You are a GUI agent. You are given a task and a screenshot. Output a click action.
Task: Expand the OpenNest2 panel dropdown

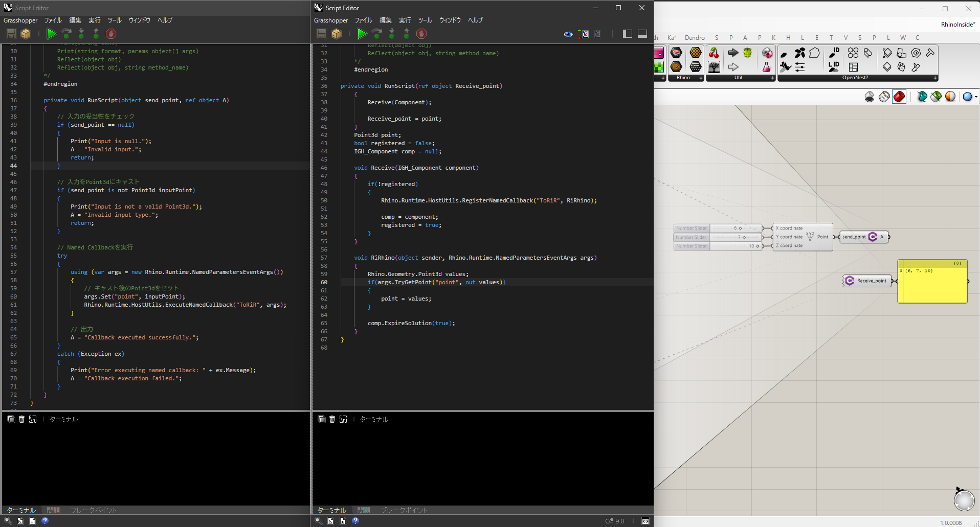[x=934, y=78]
